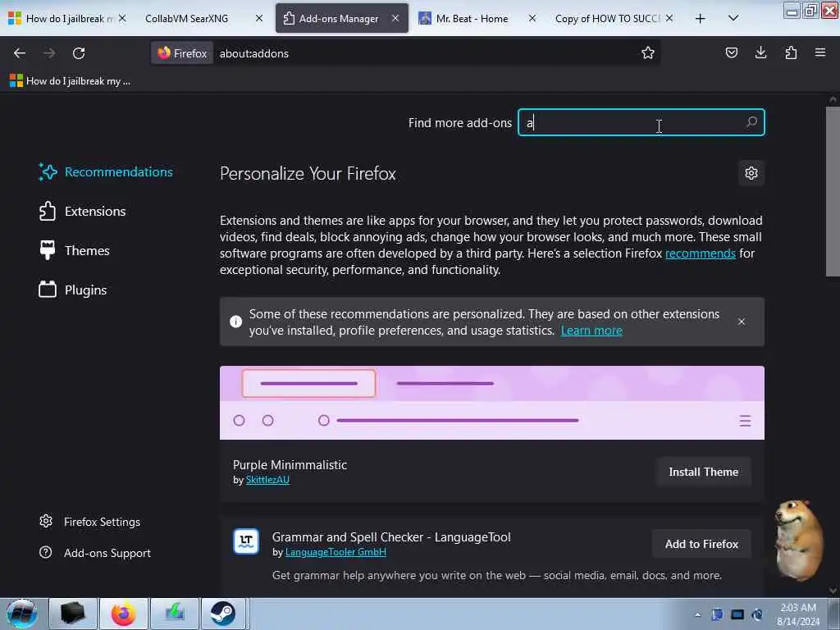Open LanguageTooler GmbH author link
The image size is (840, 630).
coord(336,552)
